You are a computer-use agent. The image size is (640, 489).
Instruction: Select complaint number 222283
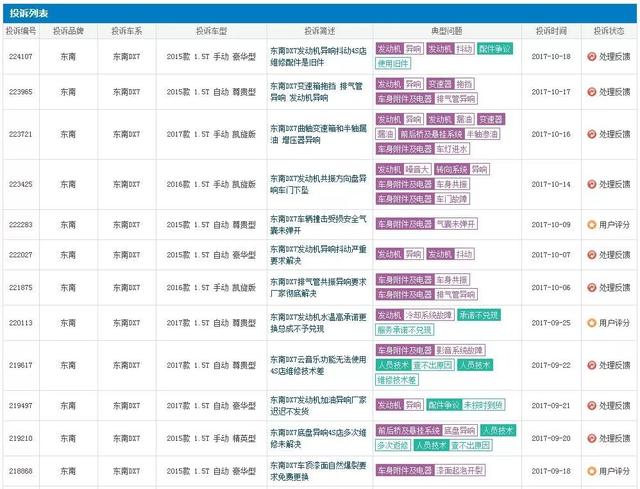[21, 224]
